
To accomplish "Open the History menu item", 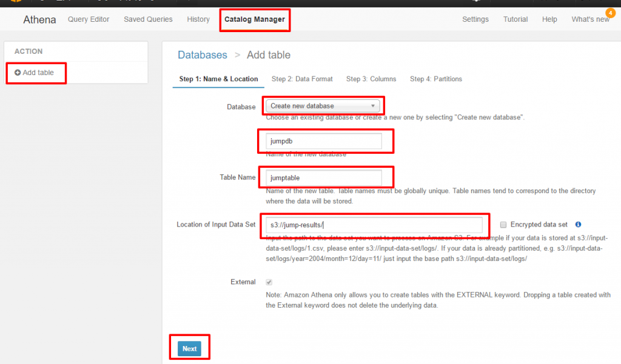I will tap(198, 19).
